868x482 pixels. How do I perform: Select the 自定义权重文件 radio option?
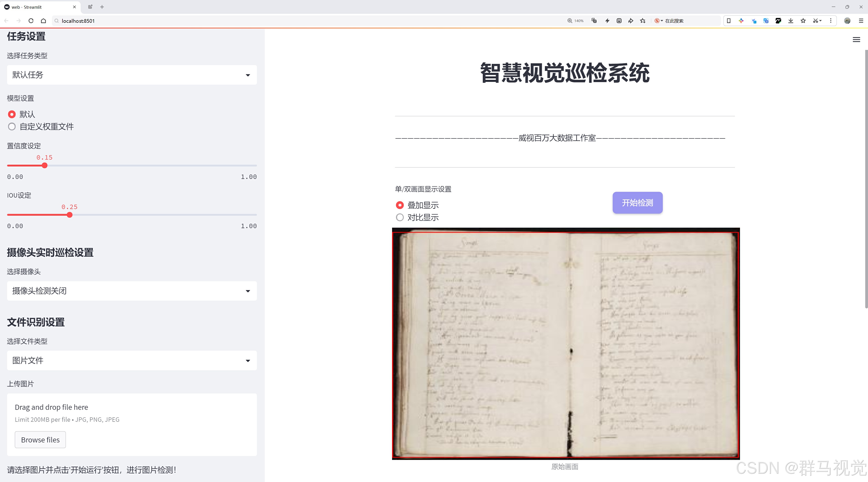coord(12,127)
